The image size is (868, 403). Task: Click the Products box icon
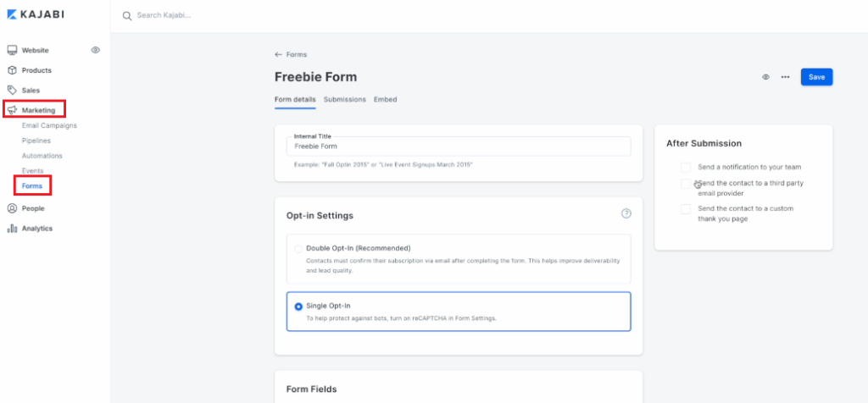click(12, 70)
